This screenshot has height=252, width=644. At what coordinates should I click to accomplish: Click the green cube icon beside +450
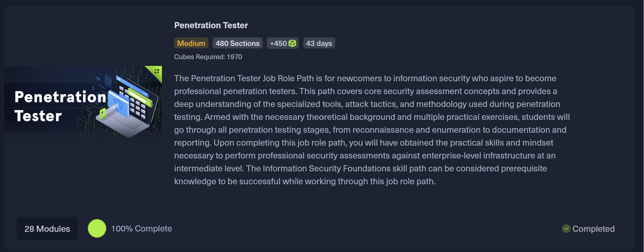293,43
